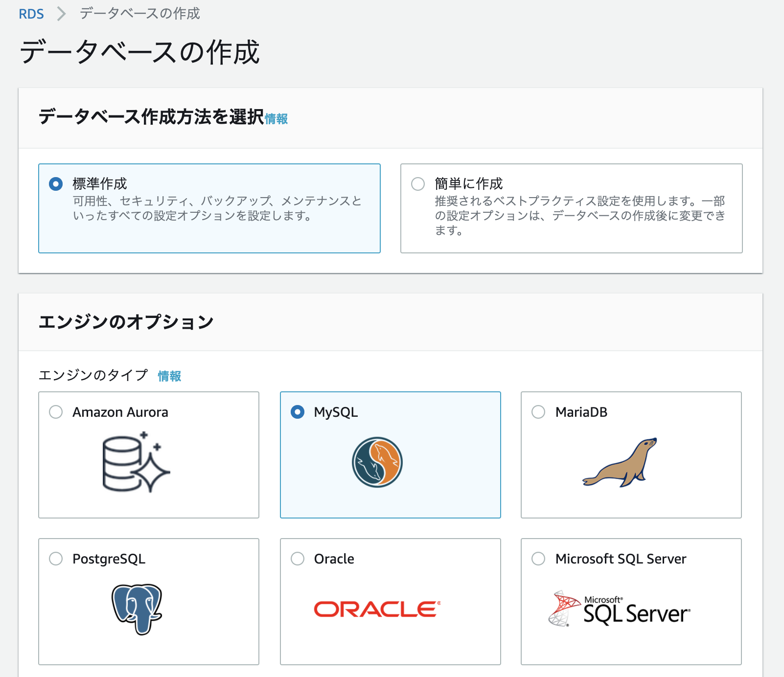Select the PostgreSQL engine radio button
This screenshot has width=784, height=677.
click(x=55, y=559)
